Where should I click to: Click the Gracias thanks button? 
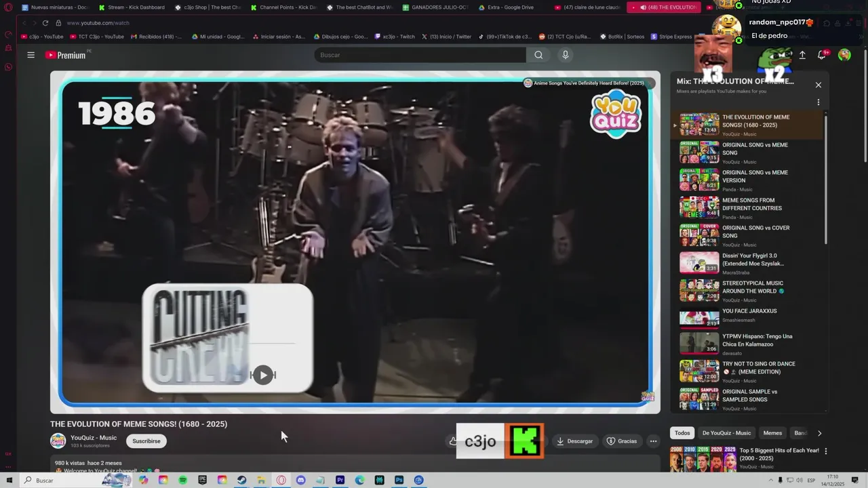click(622, 441)
